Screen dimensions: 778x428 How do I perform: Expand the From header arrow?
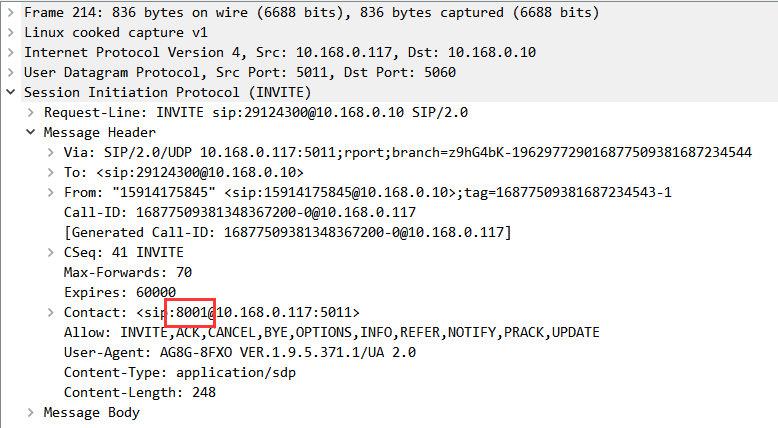click(51, 192)
